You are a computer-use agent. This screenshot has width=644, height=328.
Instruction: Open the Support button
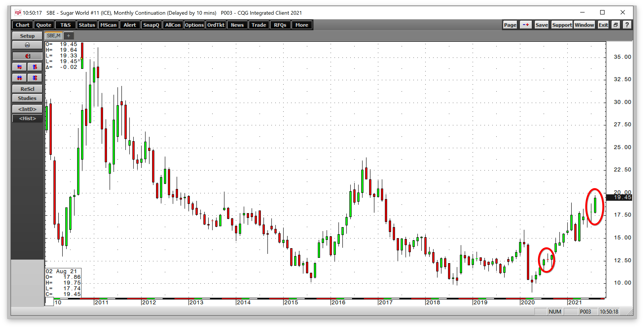[x=562, y=25]
